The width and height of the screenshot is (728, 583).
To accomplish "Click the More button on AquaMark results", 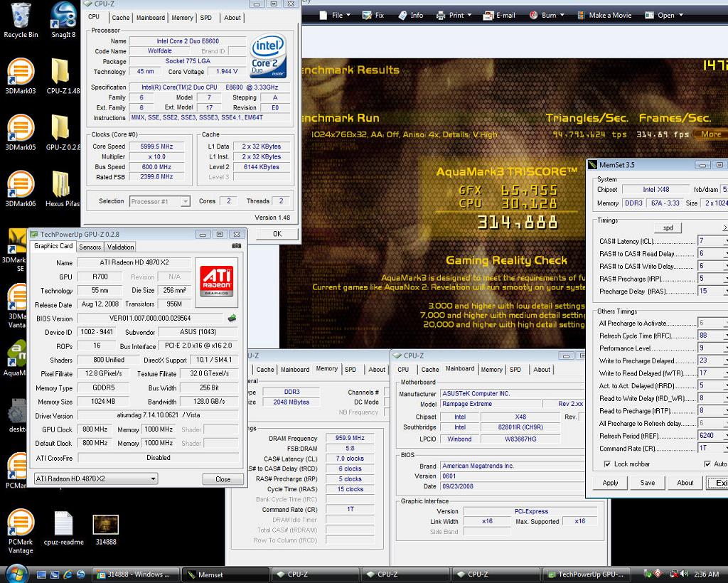I will coord(710,134).
